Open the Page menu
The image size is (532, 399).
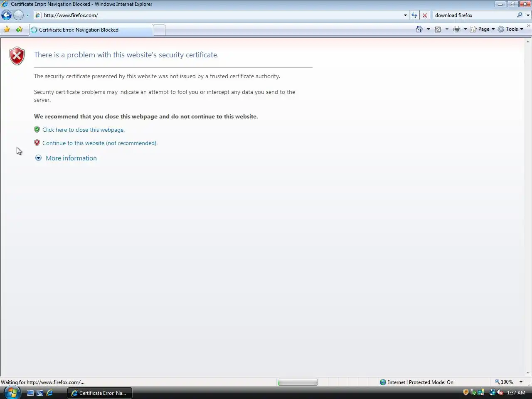(x=482, y=29)
